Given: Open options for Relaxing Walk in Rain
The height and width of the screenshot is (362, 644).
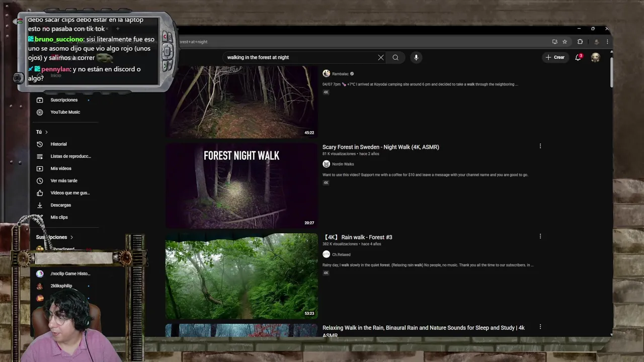Looking at the screenshot, I should (540, 327).
